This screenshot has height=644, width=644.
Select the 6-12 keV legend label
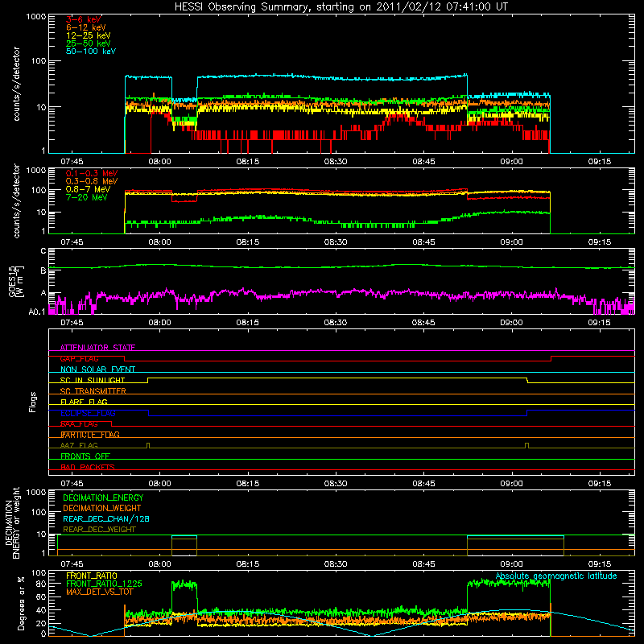[x=86, y=27]
